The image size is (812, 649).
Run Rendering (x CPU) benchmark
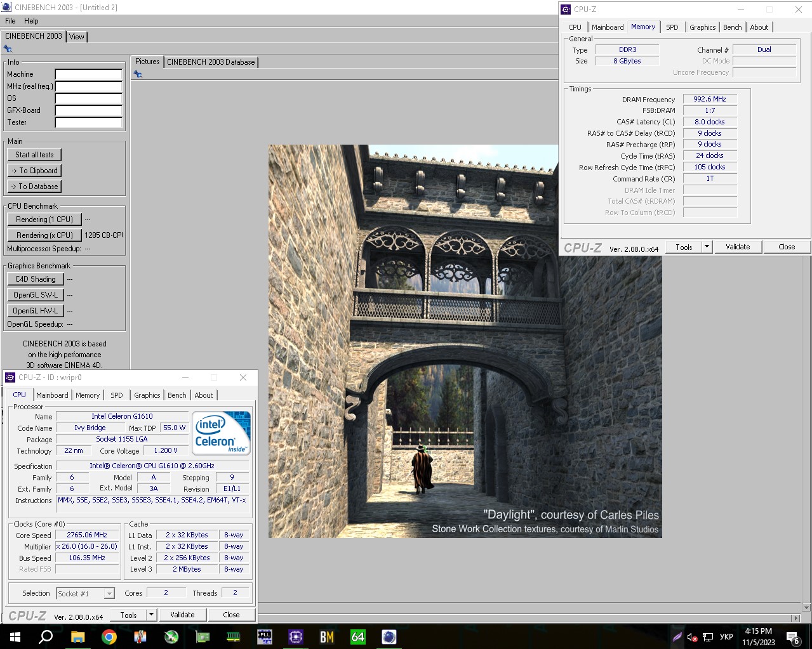click(44, 235)
